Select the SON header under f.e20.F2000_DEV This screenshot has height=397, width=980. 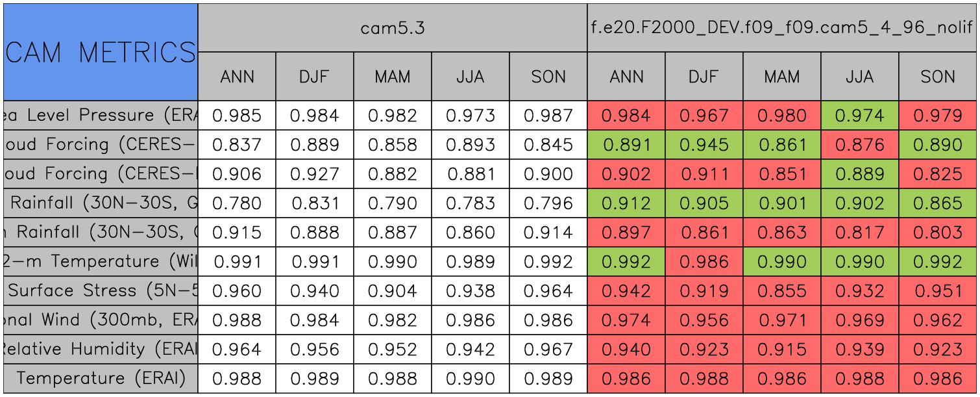tap(938, 77)
